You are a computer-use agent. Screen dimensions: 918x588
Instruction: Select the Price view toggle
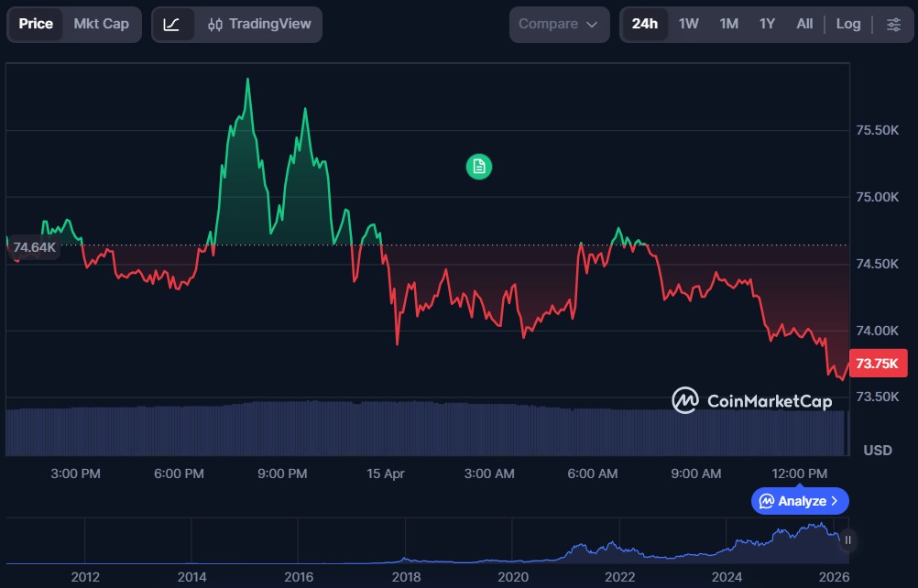click(x=35, y=25)
